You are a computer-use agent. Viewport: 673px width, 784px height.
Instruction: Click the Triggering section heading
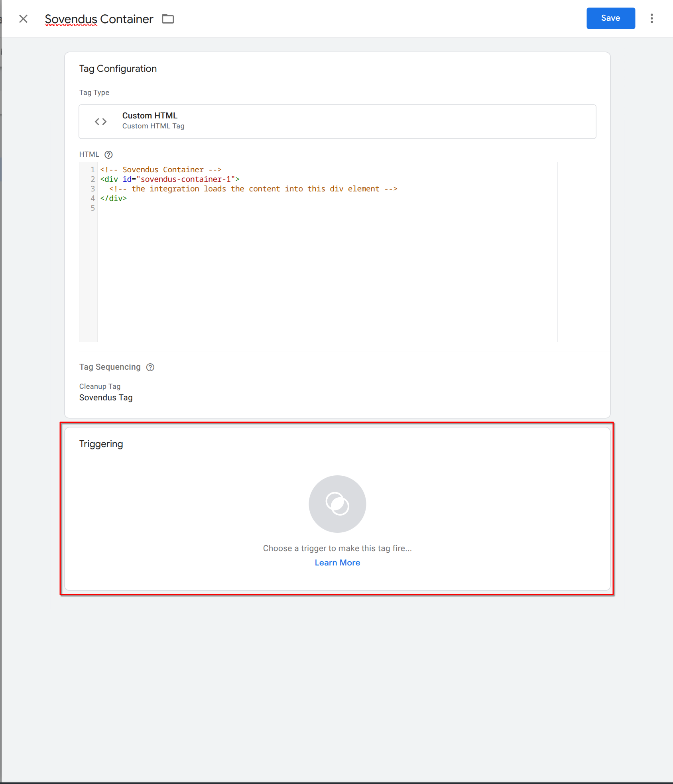coord(101,444)
